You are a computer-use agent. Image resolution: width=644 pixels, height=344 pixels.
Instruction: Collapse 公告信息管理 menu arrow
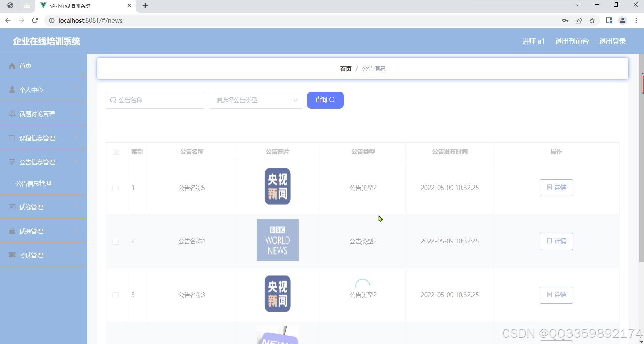pyautogui.click(x=76, y=161)
